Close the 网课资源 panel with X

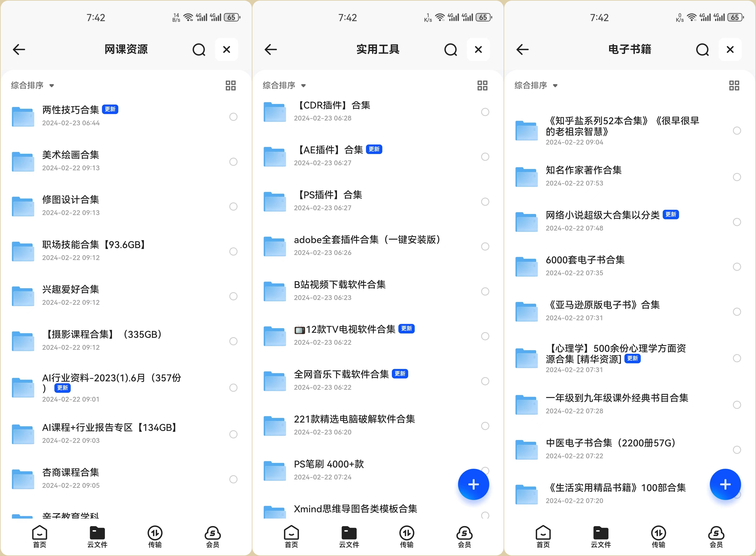[x=227, y=50]
